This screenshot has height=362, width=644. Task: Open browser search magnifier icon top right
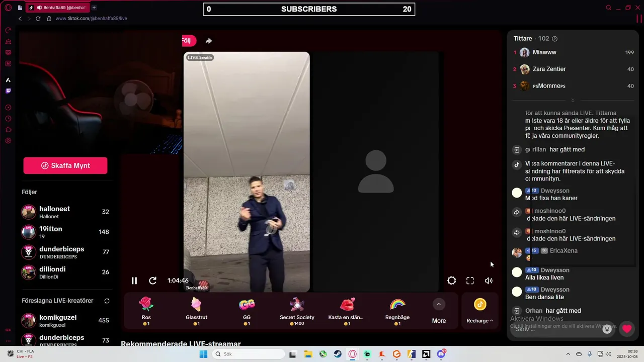coord(608,8)
